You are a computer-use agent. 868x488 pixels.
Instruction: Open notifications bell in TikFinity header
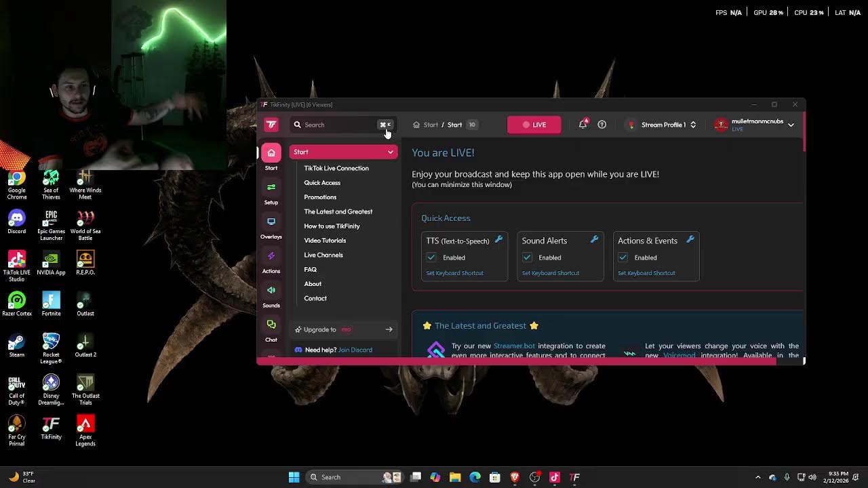[583, 125]
